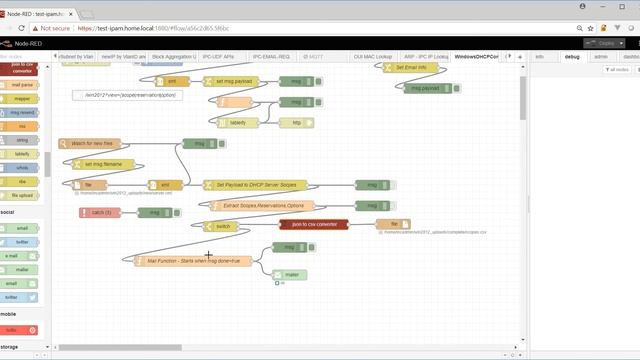Open the 'OUI MAC Lookup' flow tab

pos(373,57)
